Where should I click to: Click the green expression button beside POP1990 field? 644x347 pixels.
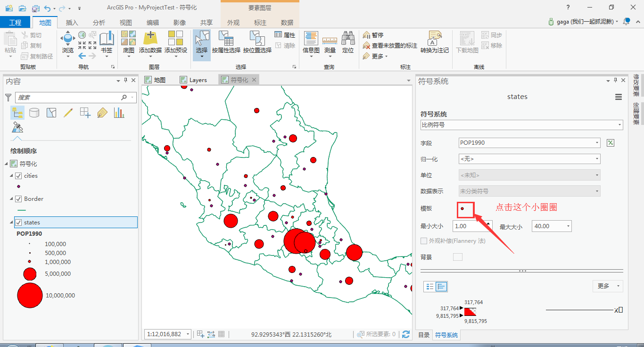tap(611, 143)
